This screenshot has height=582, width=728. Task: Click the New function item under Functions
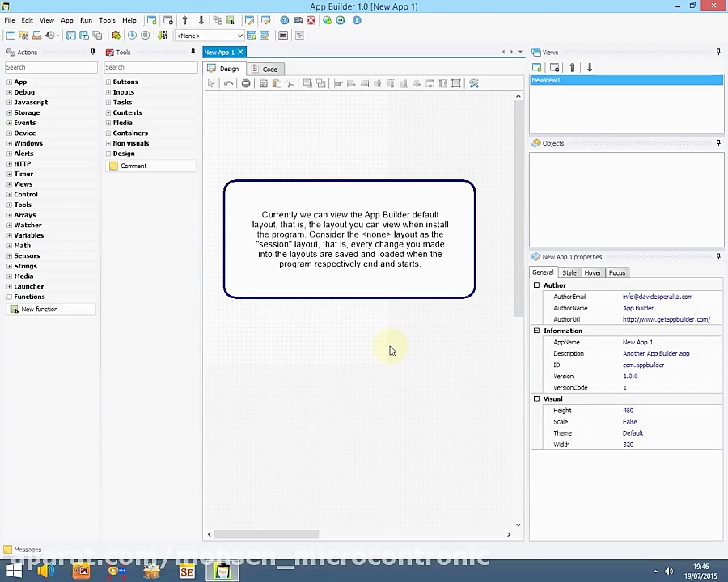point(39,309)
